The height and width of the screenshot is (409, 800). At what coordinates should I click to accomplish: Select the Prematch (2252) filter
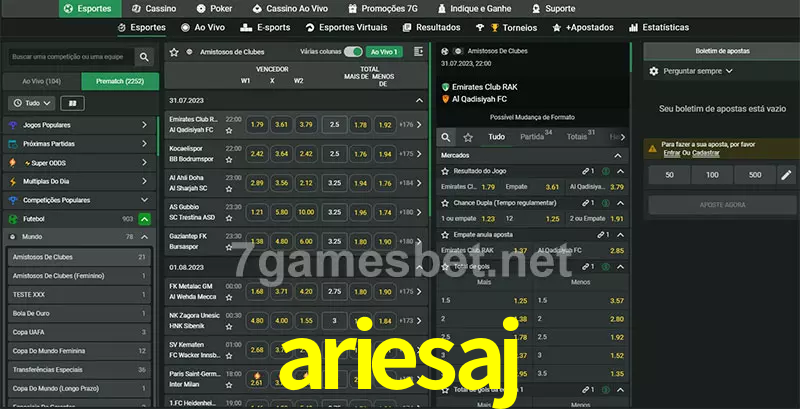pyautogui.click(x=120, y=81)
